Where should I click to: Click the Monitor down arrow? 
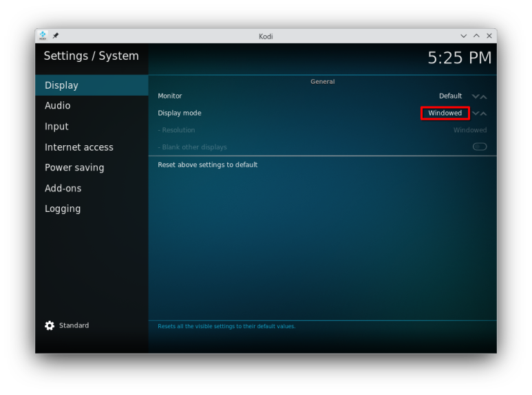coord(476,96)
